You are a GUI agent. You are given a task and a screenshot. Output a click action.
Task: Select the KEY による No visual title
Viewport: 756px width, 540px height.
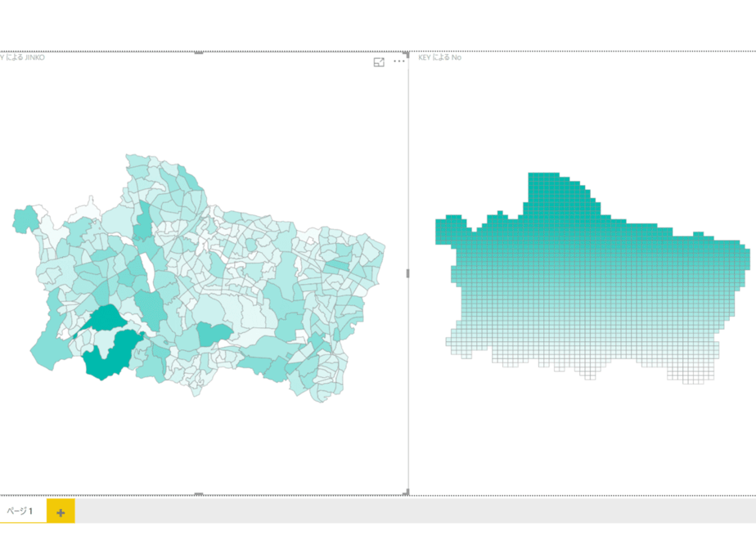pyautogui.click(x=439, y=57)
